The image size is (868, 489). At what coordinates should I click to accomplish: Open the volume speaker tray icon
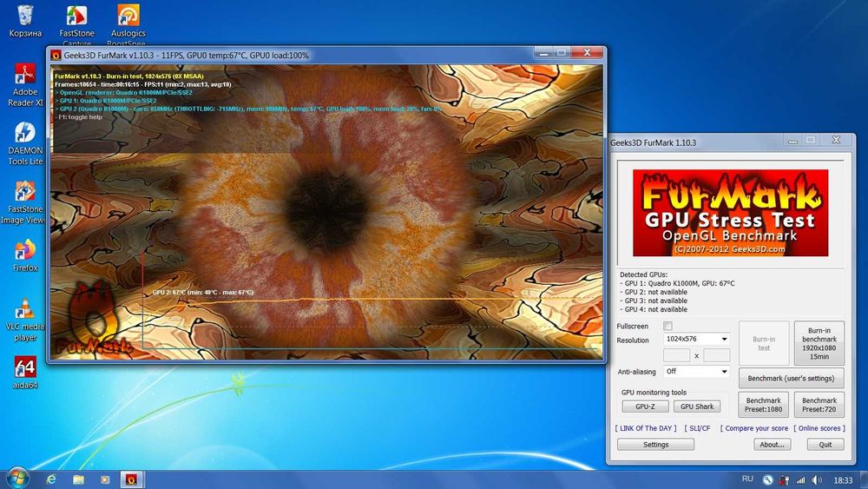pyautogui.click(x=817, y=480)
